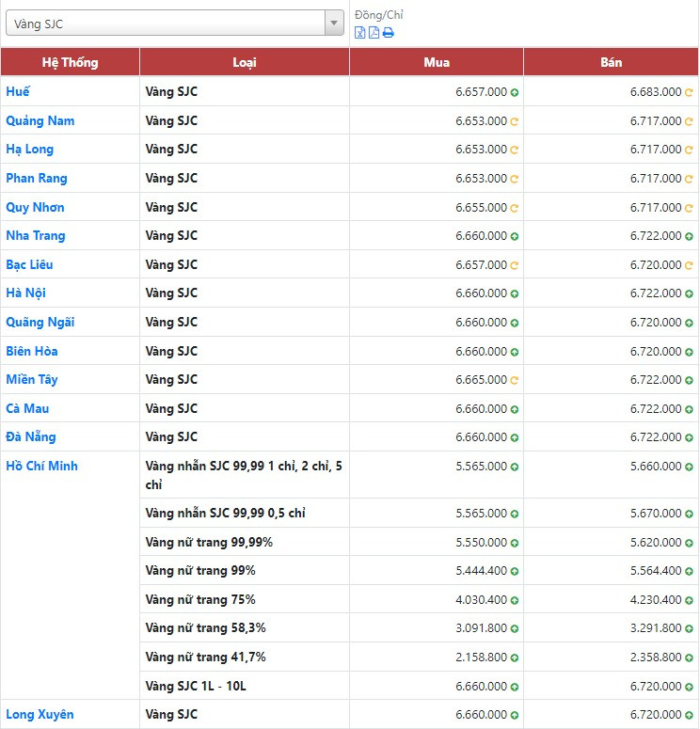Select 'Vàng nữ trang 99%' row label
Image resolution: width=700 pixels, height=729 pixels.
click(200, 570)
